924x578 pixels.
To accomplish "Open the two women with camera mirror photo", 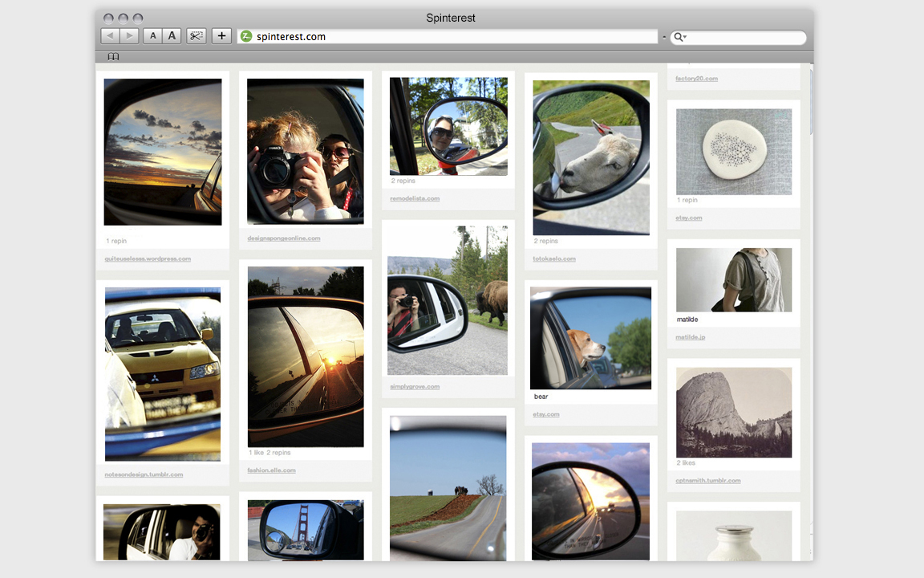I will [x=306, y=152].
